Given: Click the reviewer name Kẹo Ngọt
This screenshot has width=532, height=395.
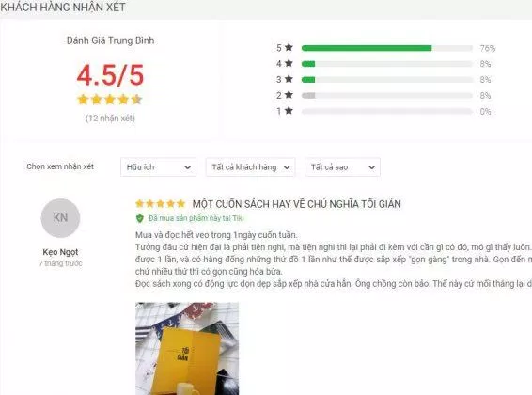Looking at the screenshot, I should pyautogui.click(x=60, y=252).
